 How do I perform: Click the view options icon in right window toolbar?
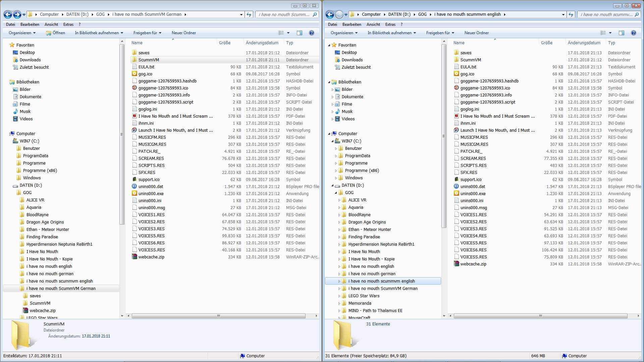(x=603, y=33)
